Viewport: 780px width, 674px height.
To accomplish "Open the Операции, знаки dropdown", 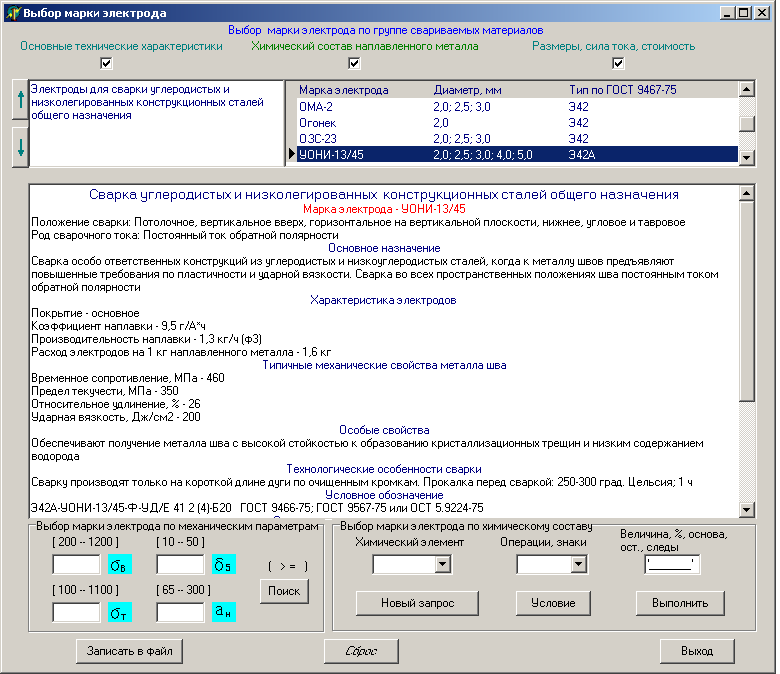I will click(x=578, y=564).
